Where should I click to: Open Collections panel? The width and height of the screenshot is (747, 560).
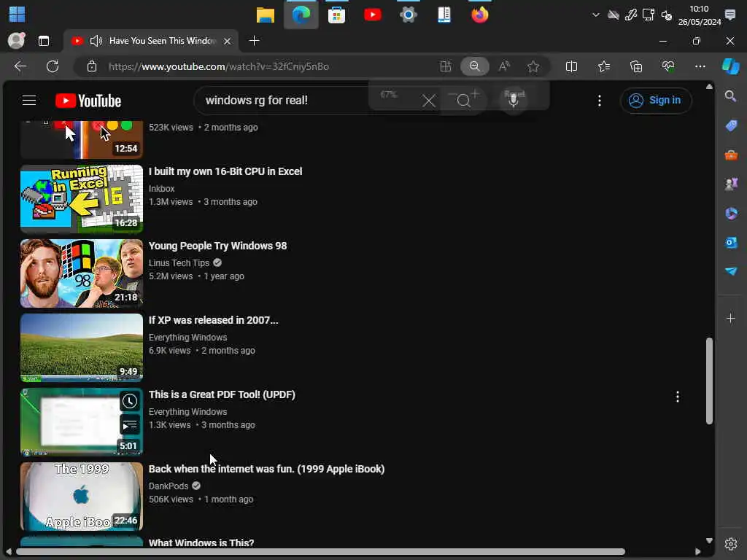636,66
